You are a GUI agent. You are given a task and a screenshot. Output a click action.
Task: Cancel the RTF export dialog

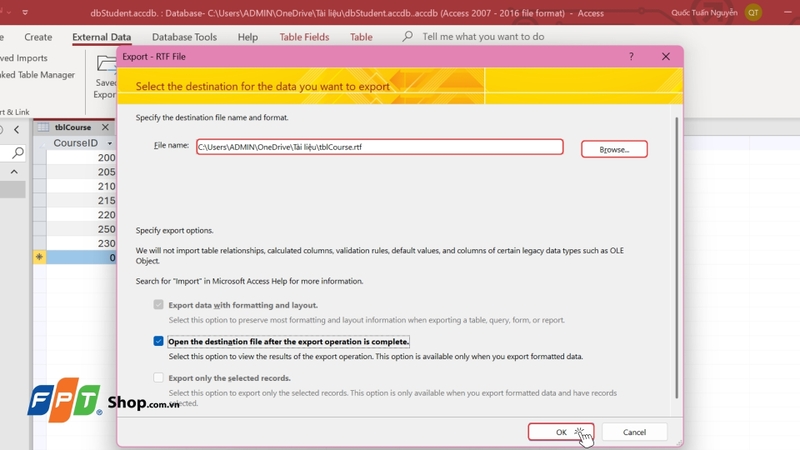[634, 432]
